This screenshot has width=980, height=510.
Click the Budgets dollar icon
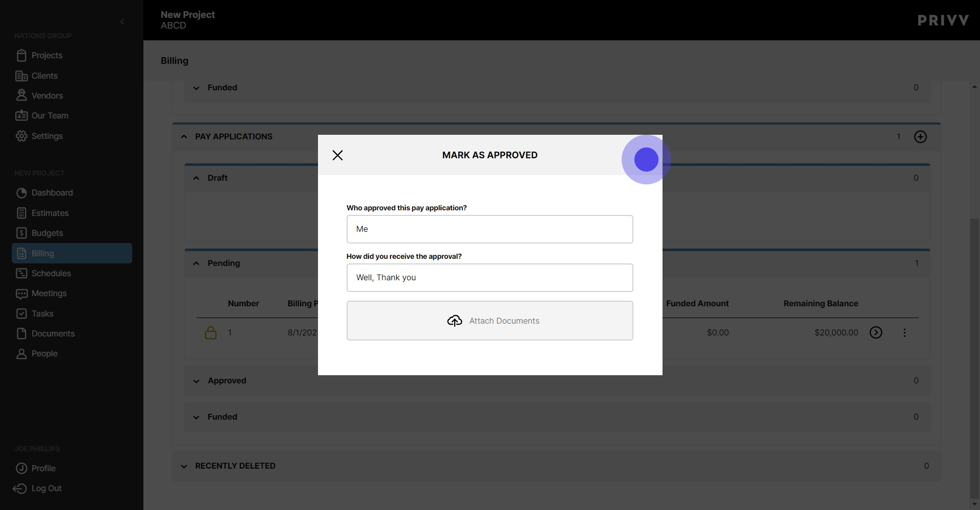tap(21, 233)
